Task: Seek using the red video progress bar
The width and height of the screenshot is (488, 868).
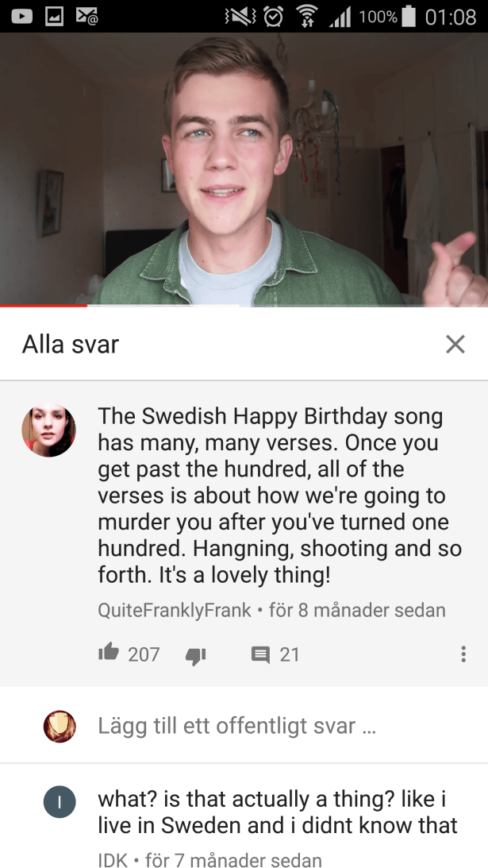Action: tap(244, 305)
